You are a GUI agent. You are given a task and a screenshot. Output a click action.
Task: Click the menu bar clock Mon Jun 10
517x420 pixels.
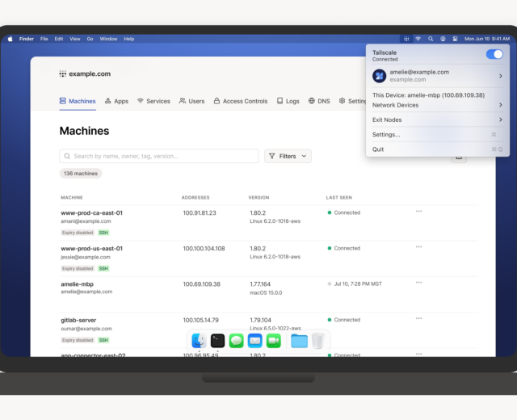(x=487, y=39)
